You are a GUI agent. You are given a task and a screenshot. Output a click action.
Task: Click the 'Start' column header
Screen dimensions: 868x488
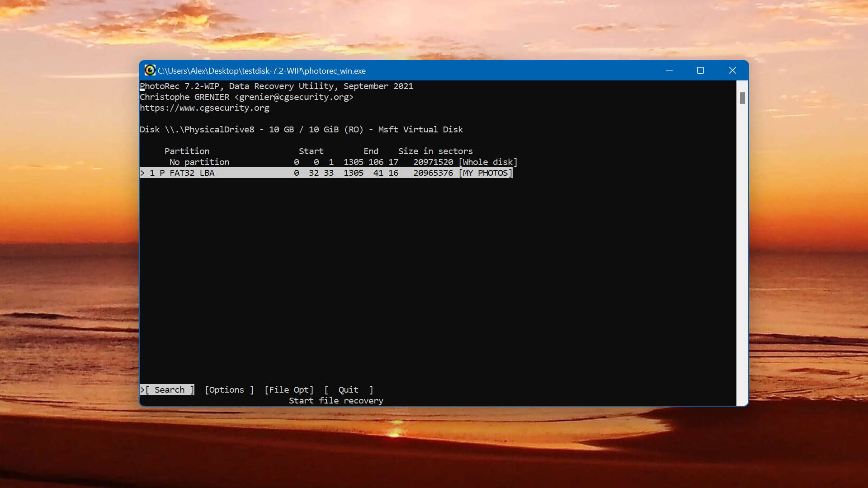click(311, 151)
